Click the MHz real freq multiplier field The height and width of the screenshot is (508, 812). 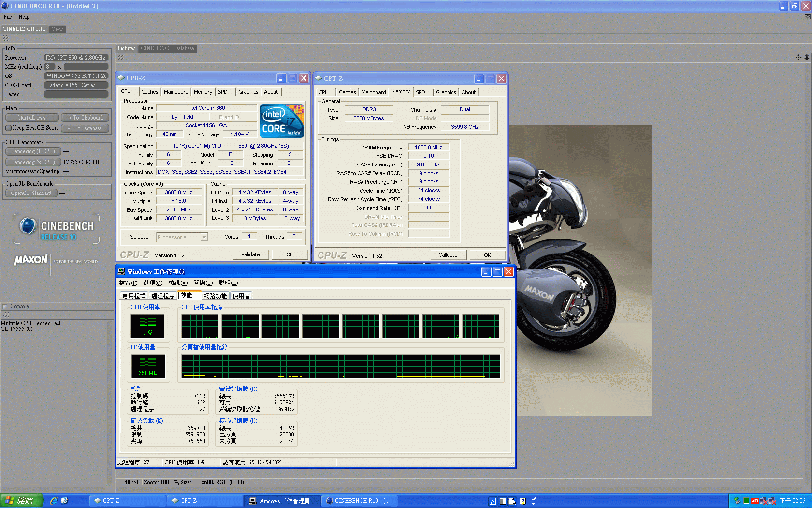pos(49,67)
